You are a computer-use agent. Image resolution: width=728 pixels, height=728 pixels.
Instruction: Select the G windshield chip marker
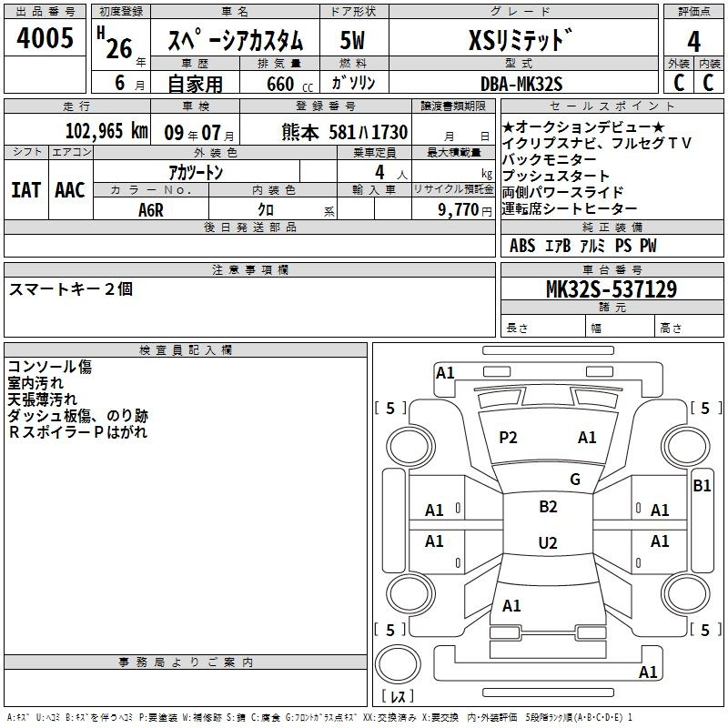(x=574, y=480)
